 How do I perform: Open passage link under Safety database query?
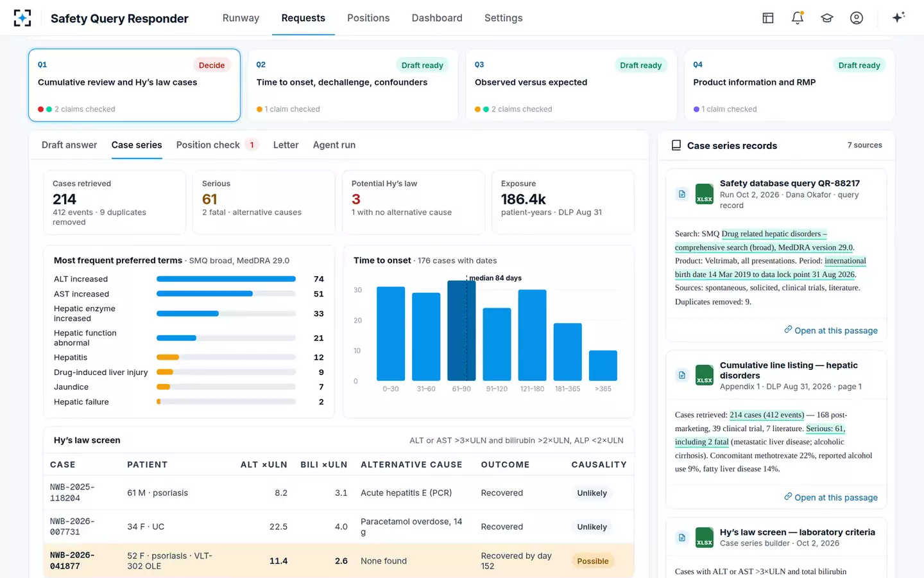pyautogui.click(x=831, y=330)
